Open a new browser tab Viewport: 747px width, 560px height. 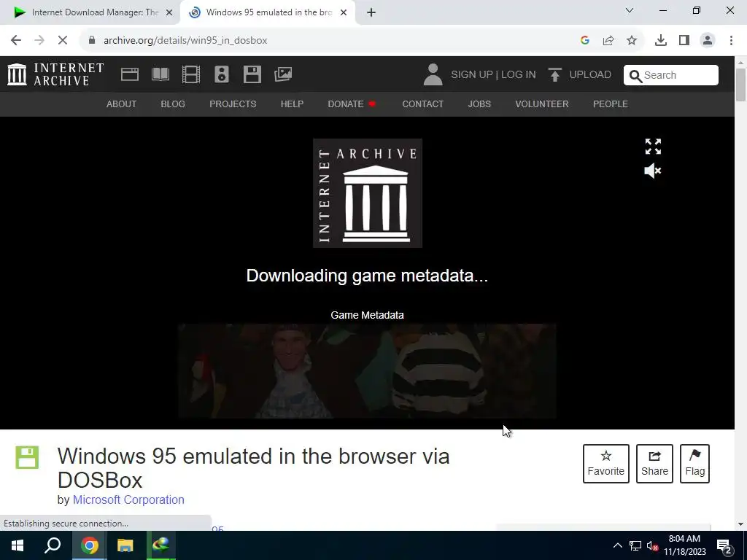371,12
